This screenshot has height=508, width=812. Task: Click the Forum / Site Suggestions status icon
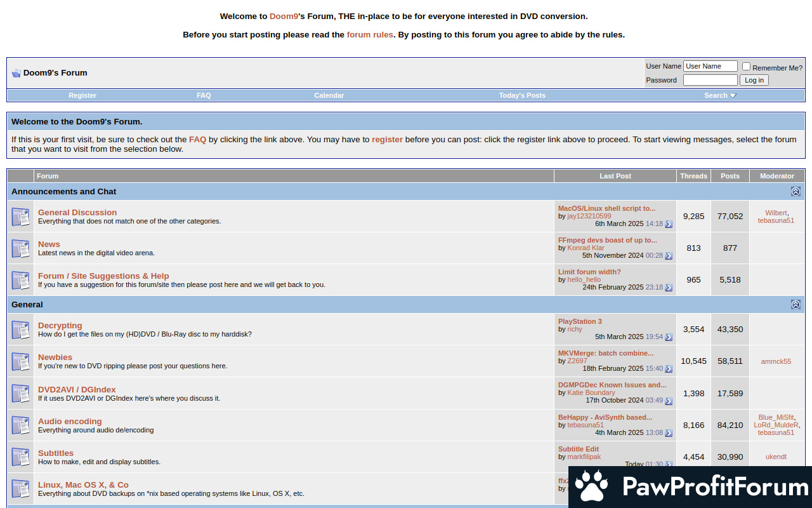coord(21,281)
